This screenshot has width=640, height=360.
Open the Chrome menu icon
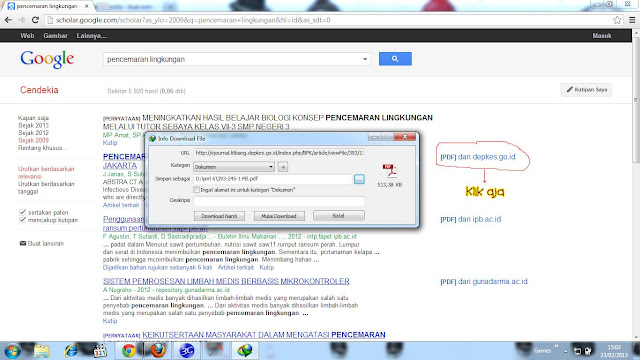(x=632, y=20)
